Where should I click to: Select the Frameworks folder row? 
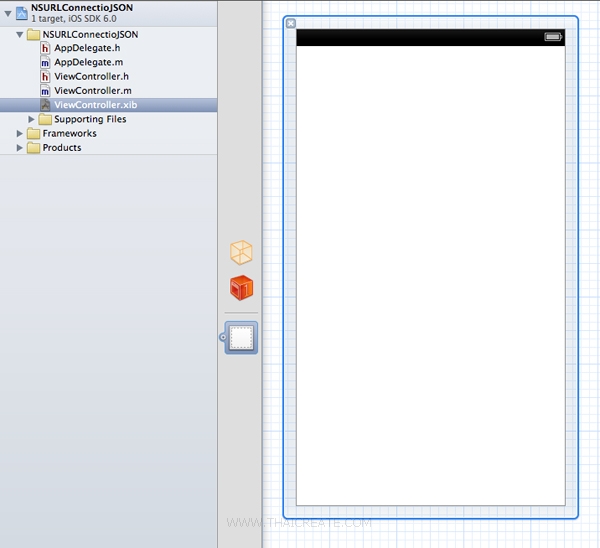(69, 133)
